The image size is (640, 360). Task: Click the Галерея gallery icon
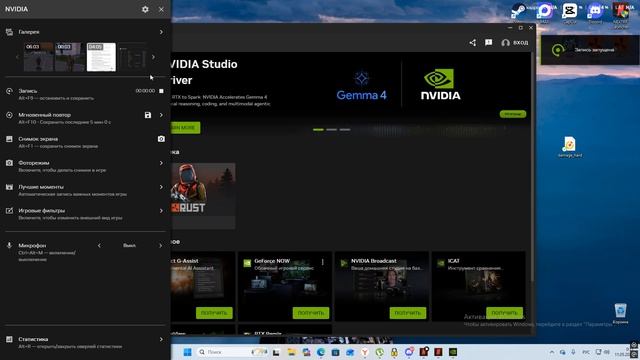(x=9, y=32)
